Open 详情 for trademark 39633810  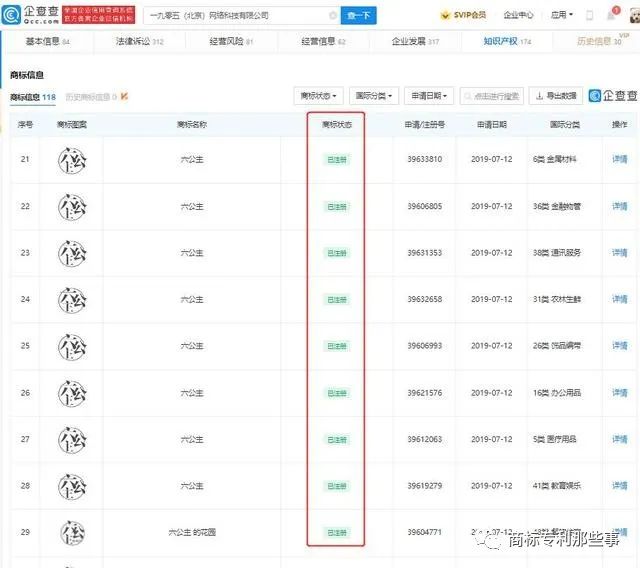[620, 159]
